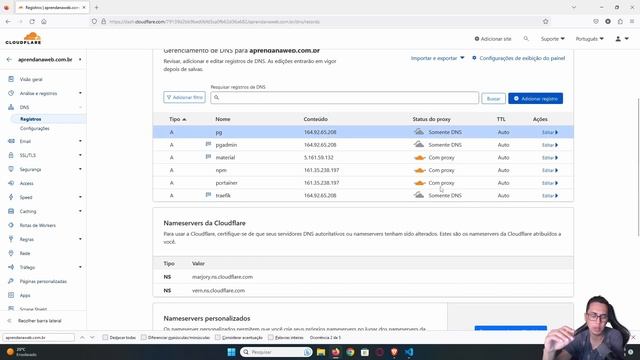Click Adicionar site in header
Image resolution: width=640 pixels, height=360 pixels.
493,39
